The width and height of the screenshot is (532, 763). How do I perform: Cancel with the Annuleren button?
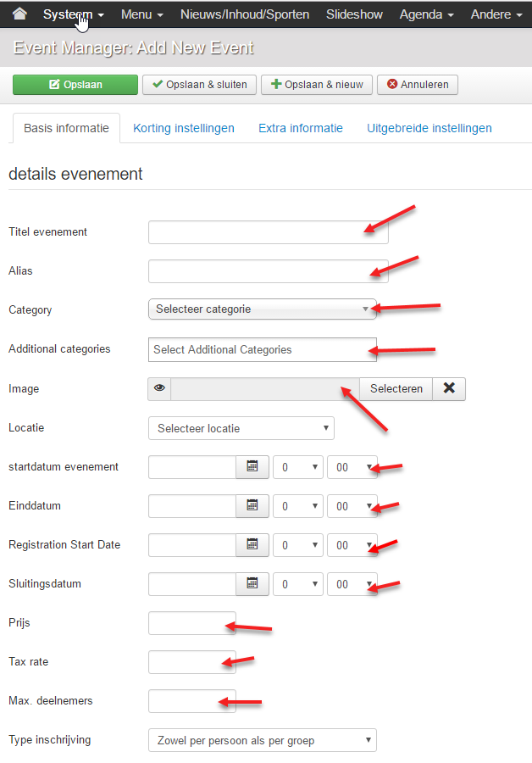click(418, 84)
